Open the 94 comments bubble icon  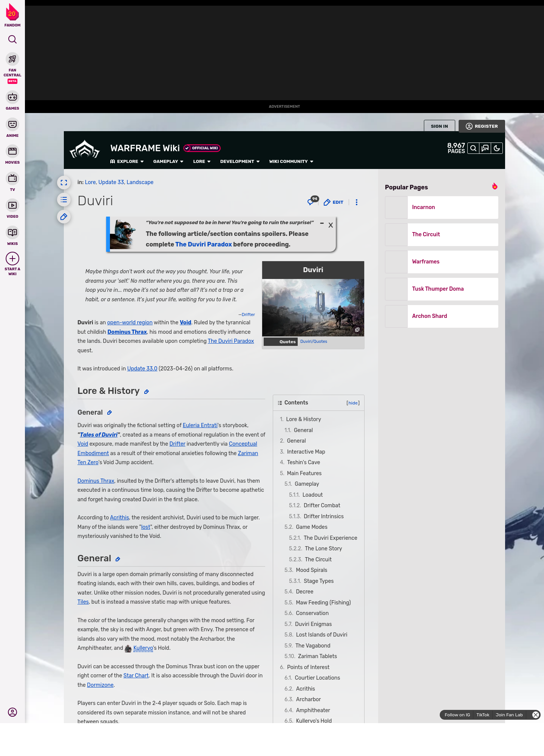[313, 201]
